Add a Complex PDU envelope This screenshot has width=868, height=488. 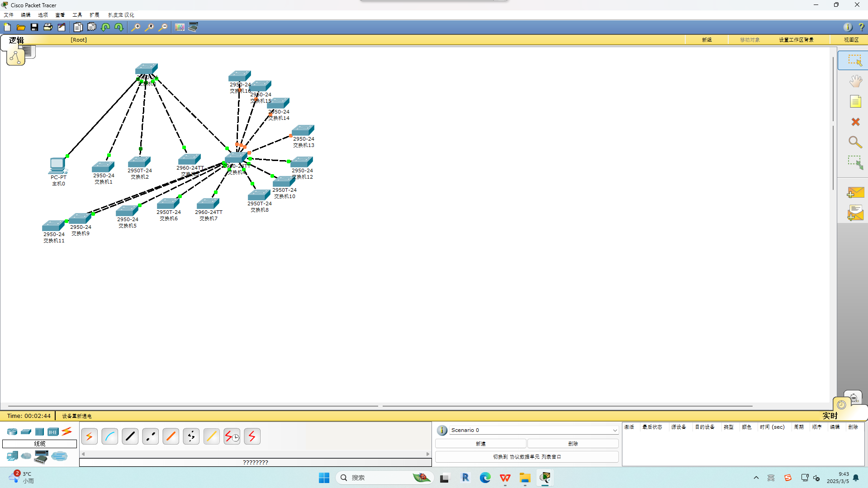(855, 213)
